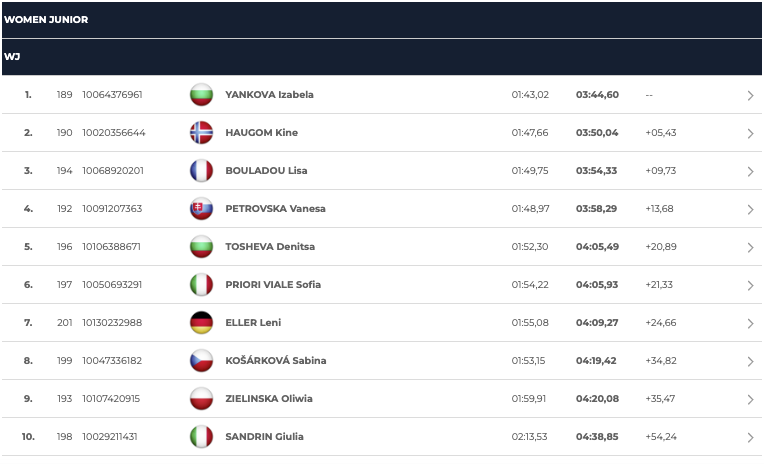
Task: Click the Polish flag beside ZIELINSKA Oliwia
Action: click(201, 399)
